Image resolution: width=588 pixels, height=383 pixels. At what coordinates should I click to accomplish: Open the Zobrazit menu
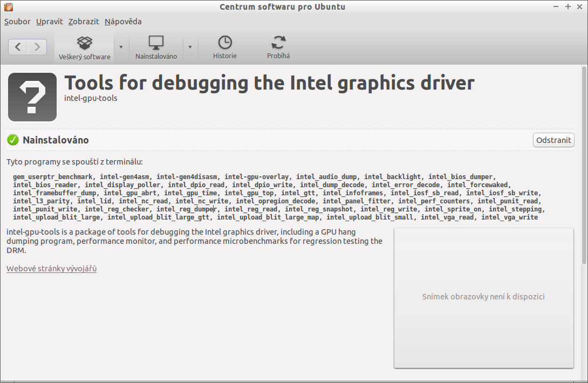point(84,22)
